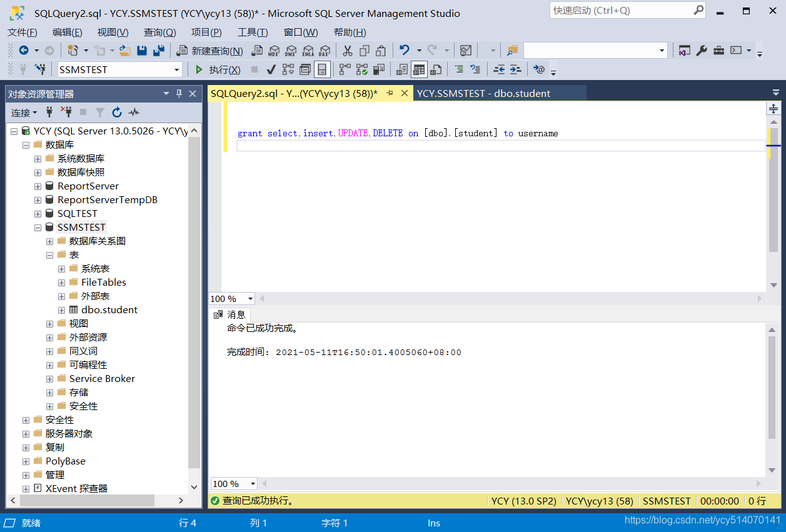
Task: Click the Cut scissors icon
Action: pos(348,51)
